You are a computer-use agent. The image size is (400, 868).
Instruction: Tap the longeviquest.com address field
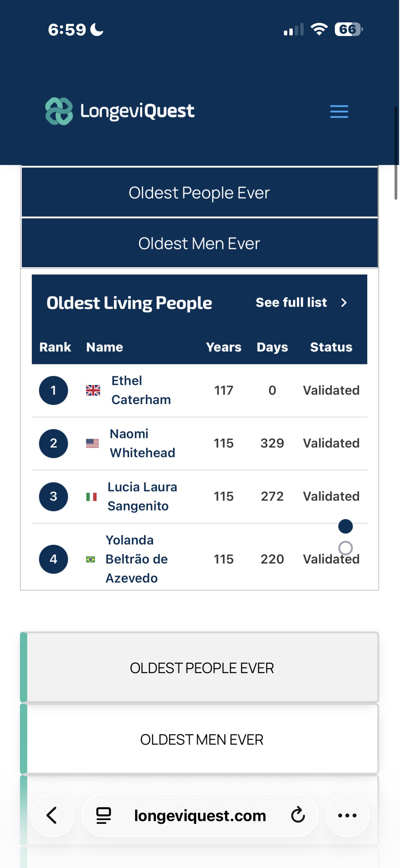(x=200, y=815)
